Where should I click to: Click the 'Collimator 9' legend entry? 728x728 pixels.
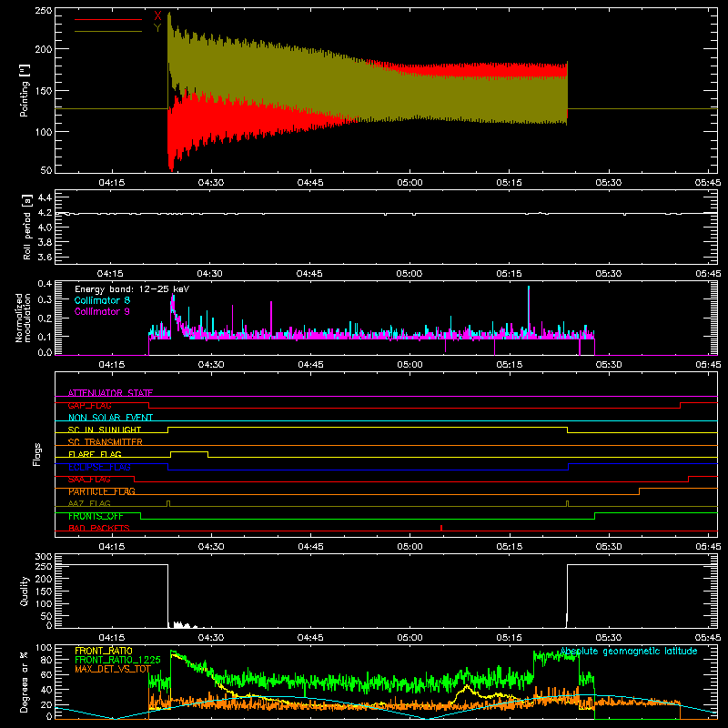point(102,311)
